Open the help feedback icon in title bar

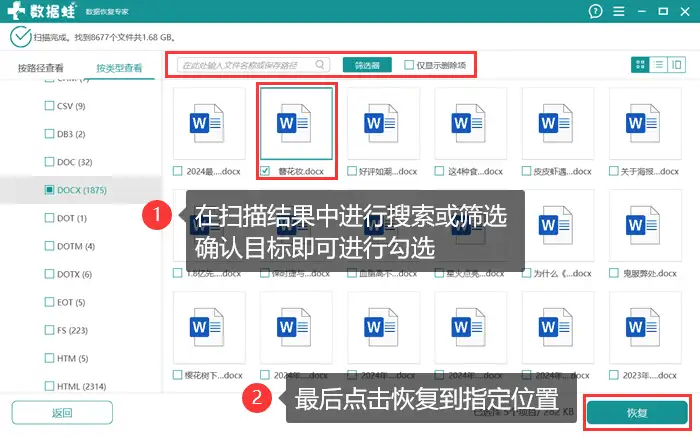pos(595,11)
